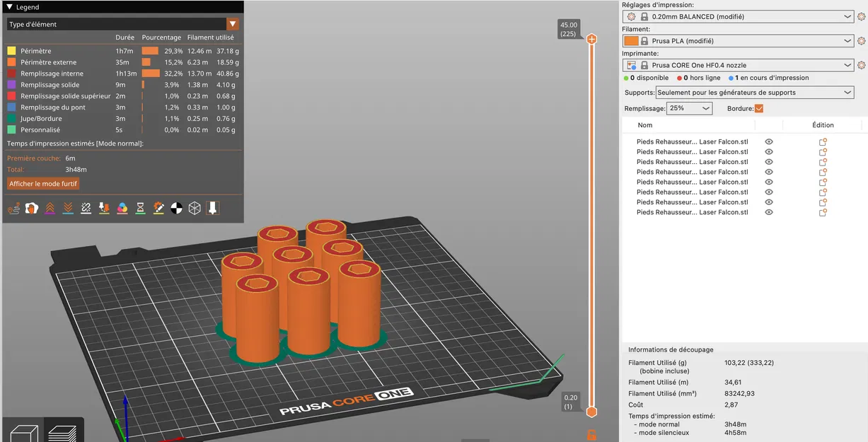Click Première couche 6m value
The image size is (868, 442).
70,158
